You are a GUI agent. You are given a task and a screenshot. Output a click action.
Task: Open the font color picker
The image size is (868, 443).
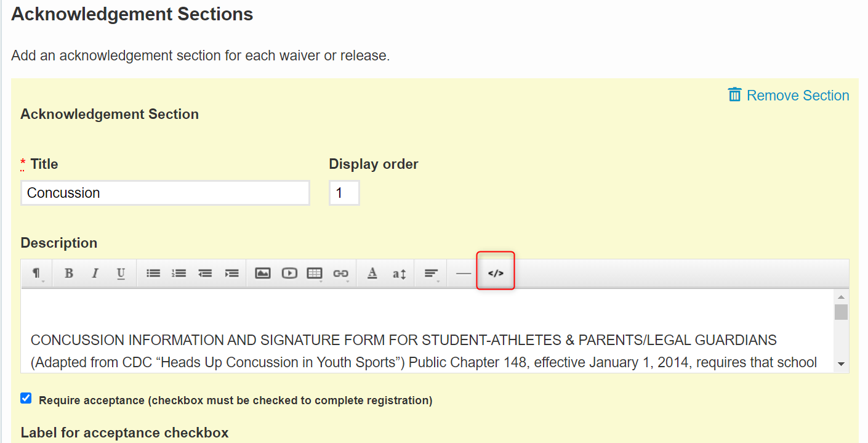pos(372,274)
